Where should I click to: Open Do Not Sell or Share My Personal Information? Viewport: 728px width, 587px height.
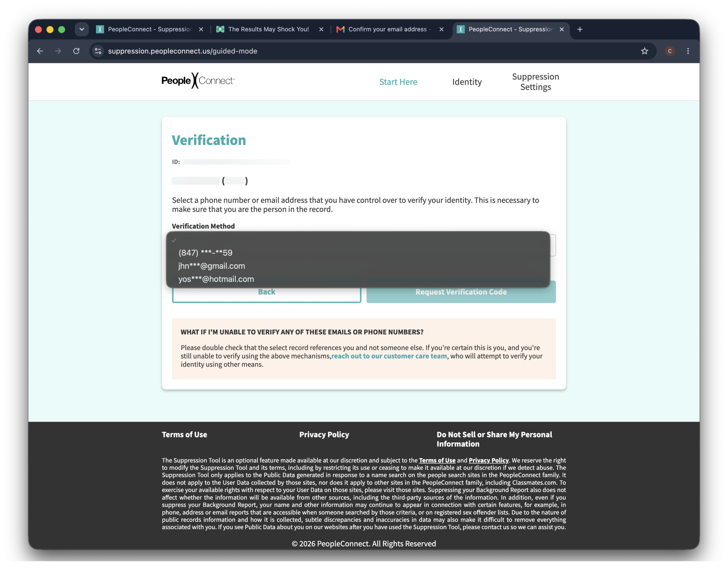[x=494, y=439]
